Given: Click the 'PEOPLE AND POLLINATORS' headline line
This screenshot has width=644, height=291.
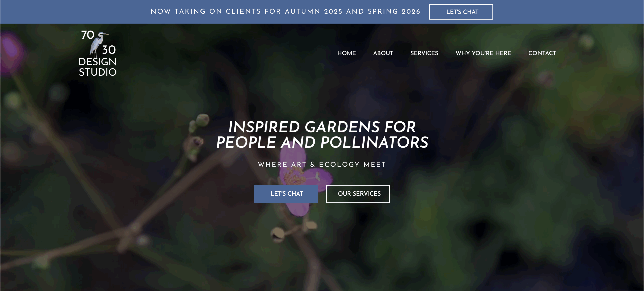Looking at the screenshot, I should point(322,142).
